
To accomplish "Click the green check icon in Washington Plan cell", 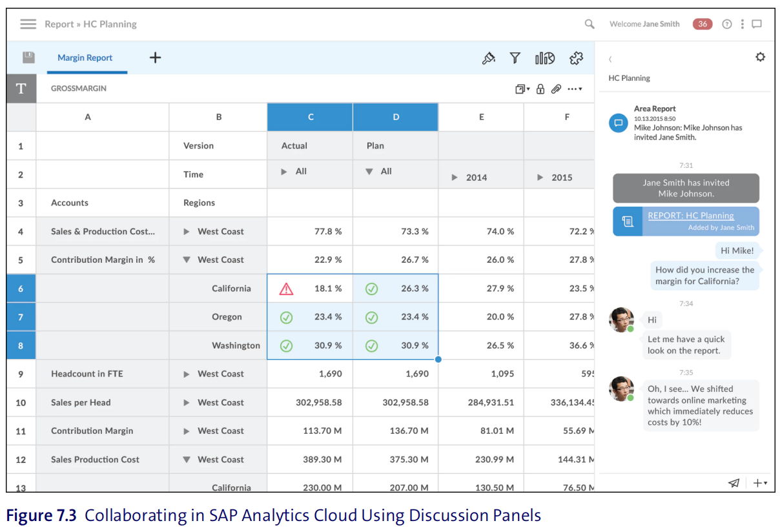I will coord(371,345).
